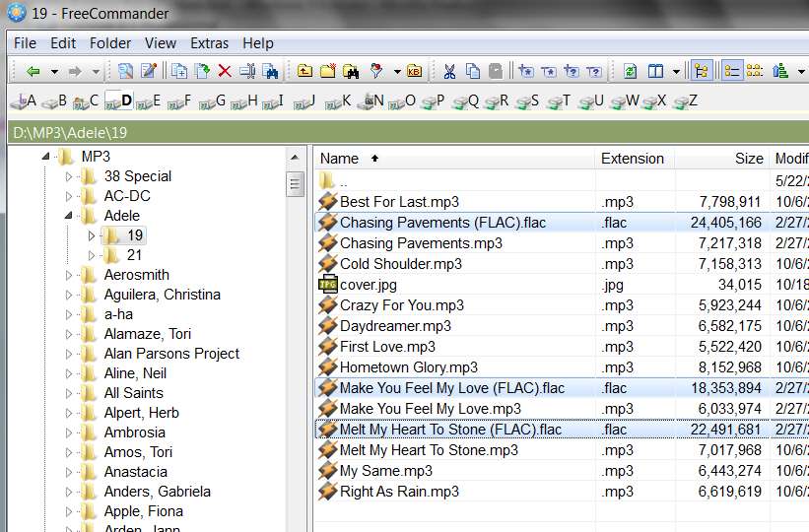
Task: Switch to details list view
Action: (731, 71)
